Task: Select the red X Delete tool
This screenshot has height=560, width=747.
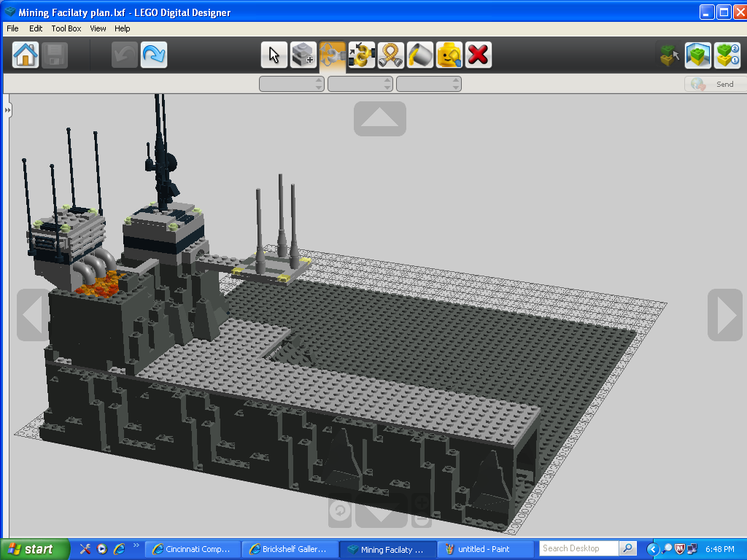Action: [479, 54]
